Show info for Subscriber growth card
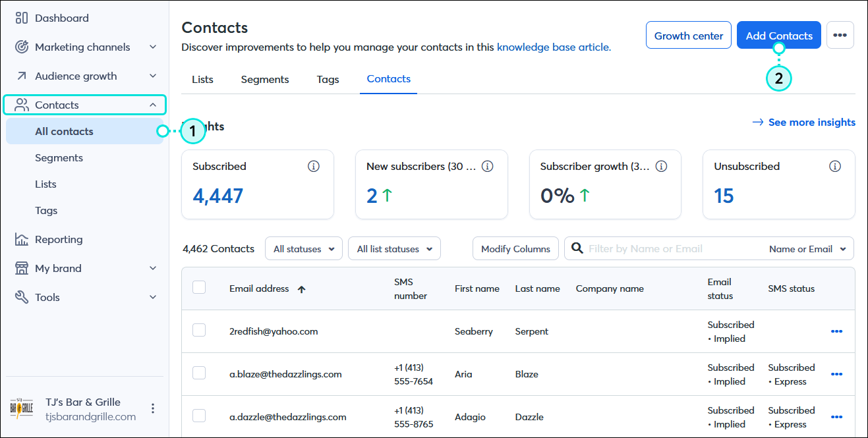The height and width of the screenshot is (438, 868). pyautogui.click(x=662, y=167)
